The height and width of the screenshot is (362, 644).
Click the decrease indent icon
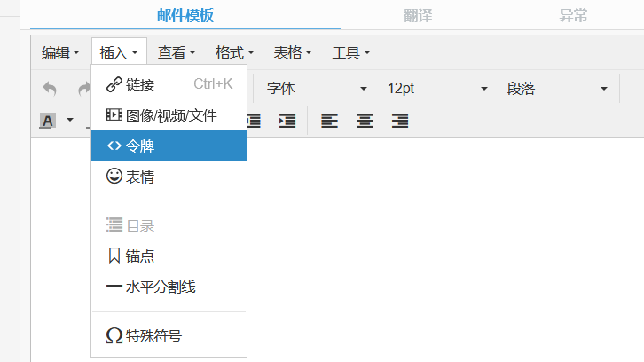pyautogui.click(x=255, y=121)
